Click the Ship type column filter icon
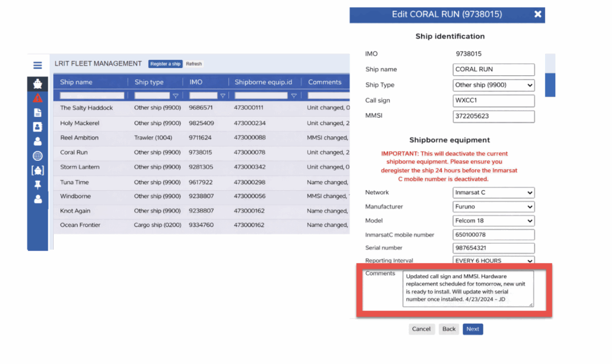The image size is (612, 364). 175,96
